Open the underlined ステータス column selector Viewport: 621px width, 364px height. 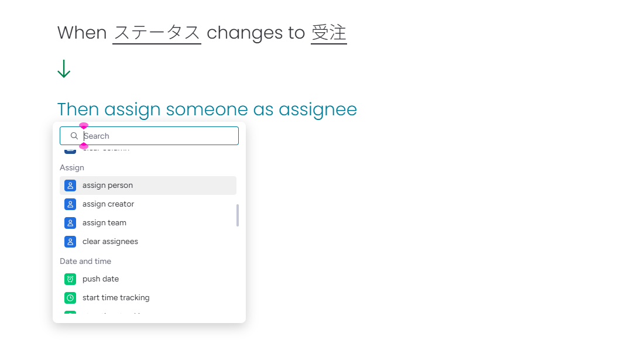coord(157,33)
